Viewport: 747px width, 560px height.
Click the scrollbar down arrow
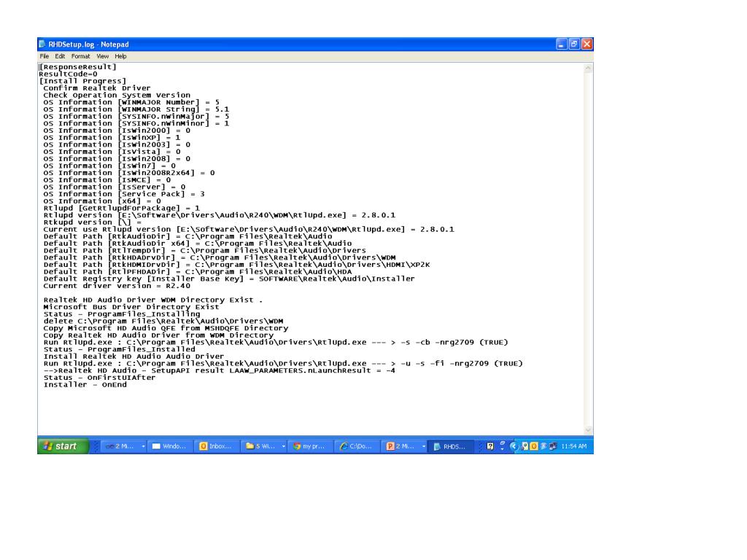(589, 430)
